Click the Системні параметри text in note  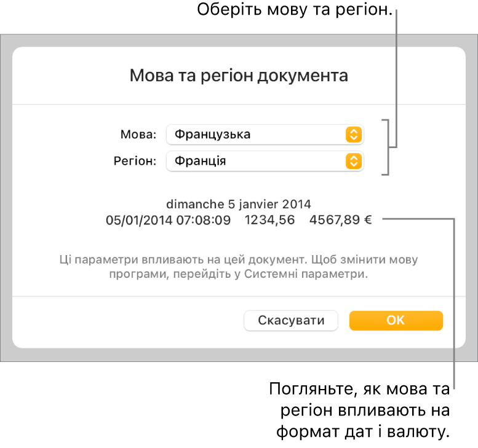(x=306, y=274)
